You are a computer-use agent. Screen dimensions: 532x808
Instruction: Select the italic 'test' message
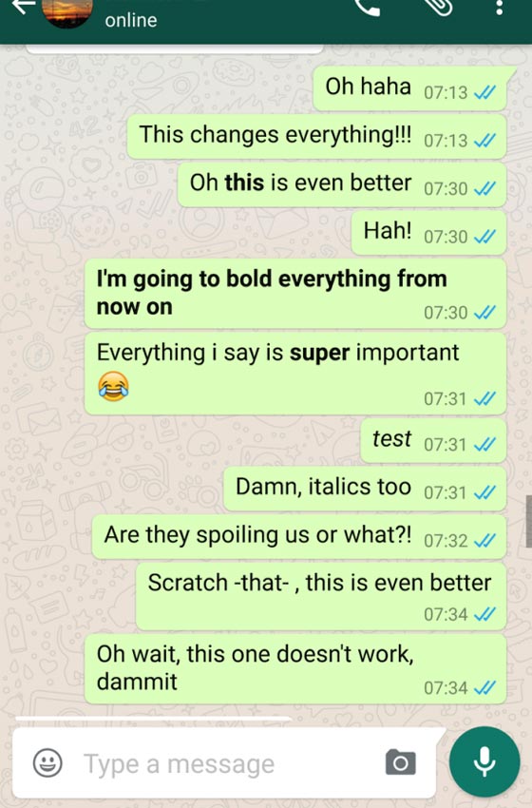point(433,440)
